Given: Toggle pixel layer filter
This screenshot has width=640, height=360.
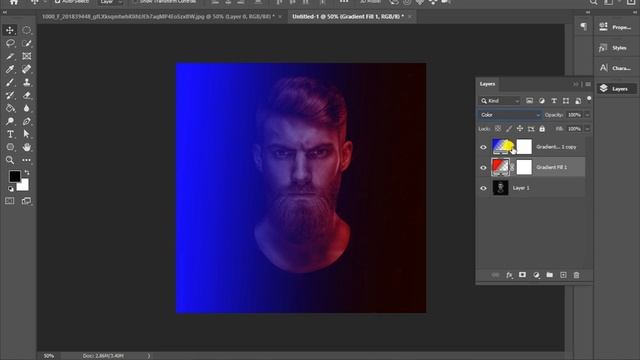Looking at the screenshot, I should [529, 101].
